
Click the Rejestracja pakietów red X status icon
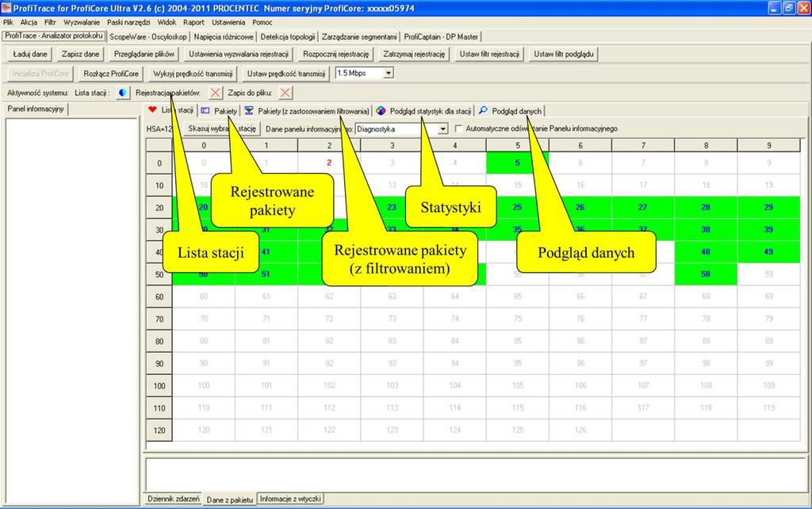[216, 93]
